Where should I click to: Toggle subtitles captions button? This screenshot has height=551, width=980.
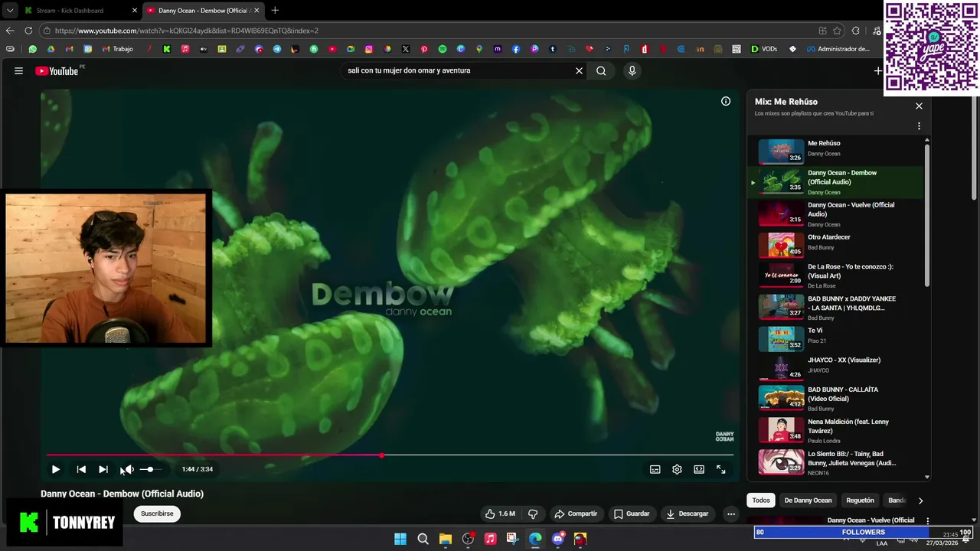(655, 469)
